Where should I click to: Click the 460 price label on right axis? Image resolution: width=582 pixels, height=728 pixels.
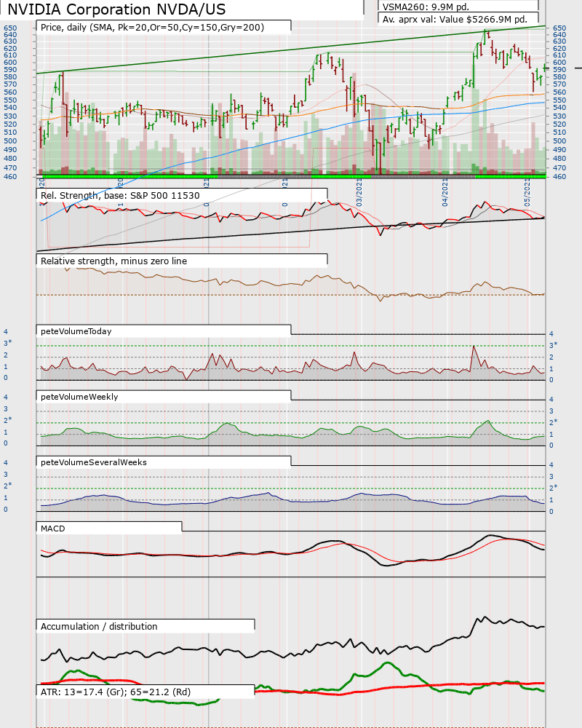(x=559, y=176)
